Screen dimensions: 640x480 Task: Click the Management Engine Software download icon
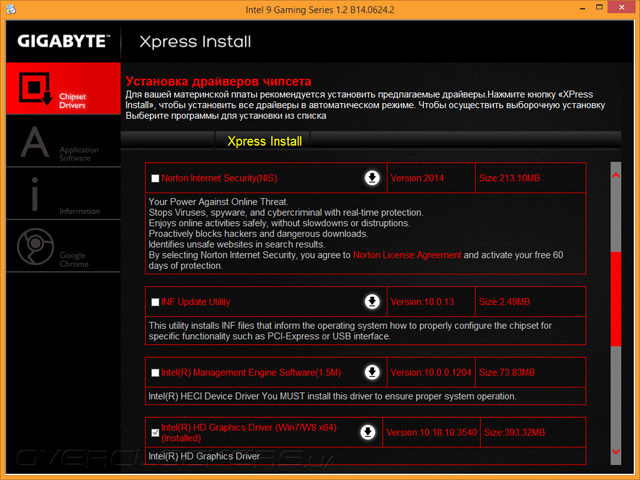click(x=372, y=372)
